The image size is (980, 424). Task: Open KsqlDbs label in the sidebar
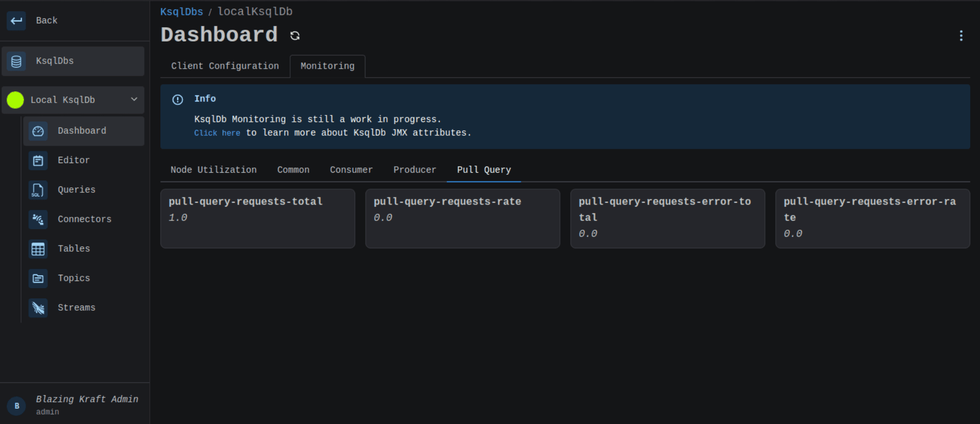click(x=55, y=61)
